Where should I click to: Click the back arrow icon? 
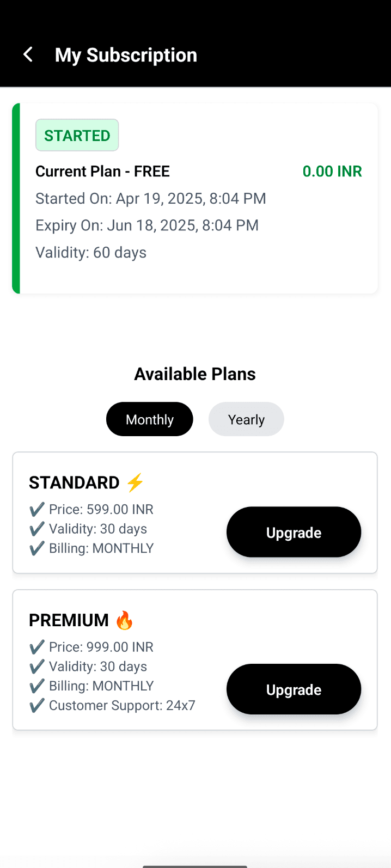(28, 54)
